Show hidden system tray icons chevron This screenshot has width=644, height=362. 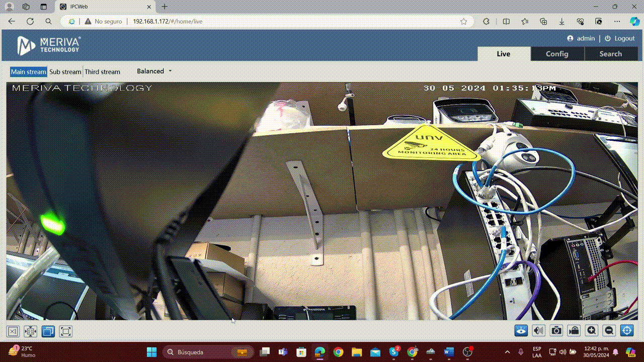pos(507,352)
